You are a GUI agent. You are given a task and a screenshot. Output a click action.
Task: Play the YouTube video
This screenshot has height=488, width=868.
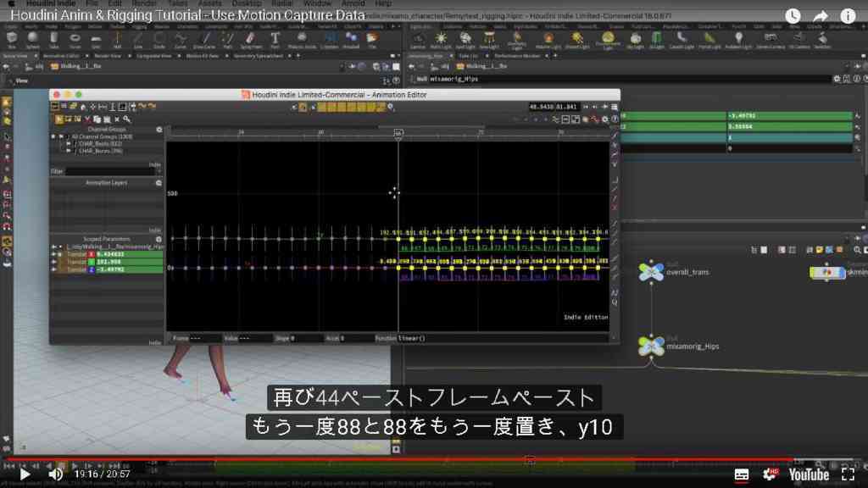[25, 474]
